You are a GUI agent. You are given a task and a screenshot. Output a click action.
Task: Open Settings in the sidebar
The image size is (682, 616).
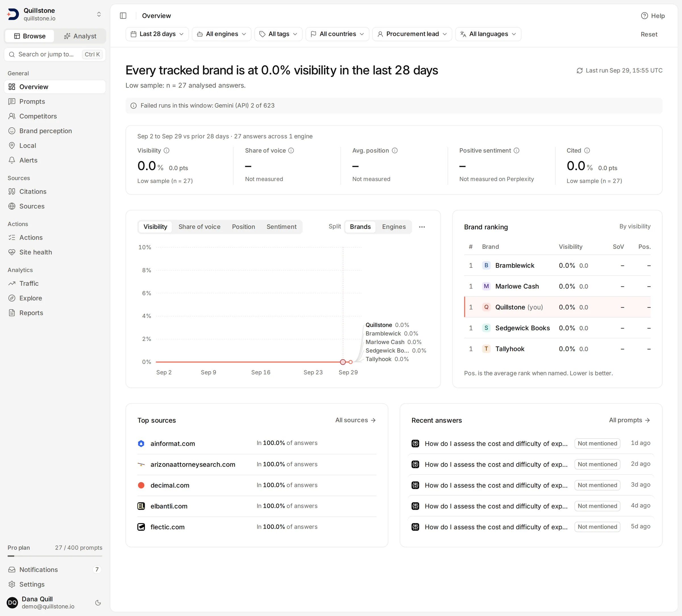click(x=55, y=584)
